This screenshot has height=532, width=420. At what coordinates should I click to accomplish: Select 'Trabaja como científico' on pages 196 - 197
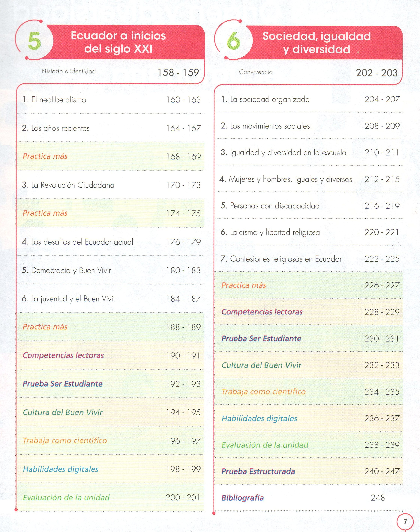(65, 440)
